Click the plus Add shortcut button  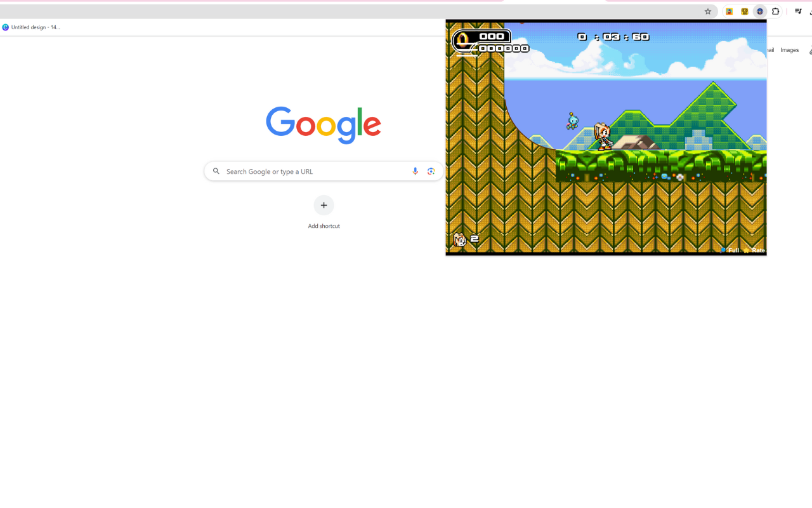pos(324,205)
